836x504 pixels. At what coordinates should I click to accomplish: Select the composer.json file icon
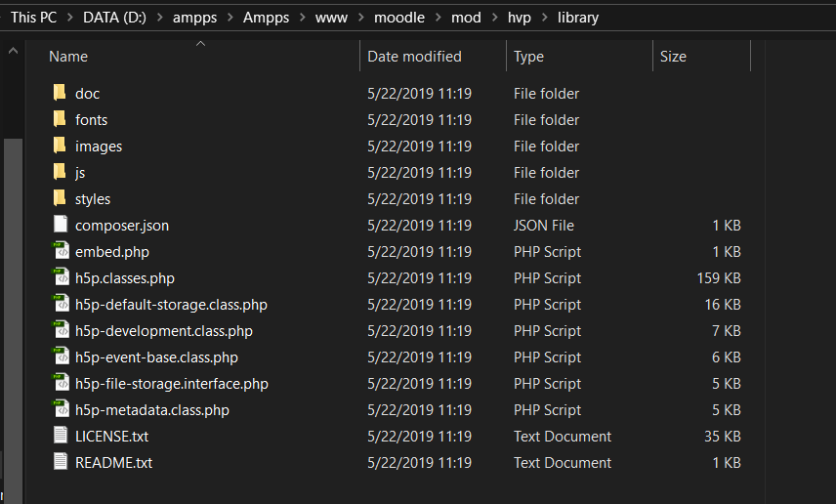(x=61, y=225)
